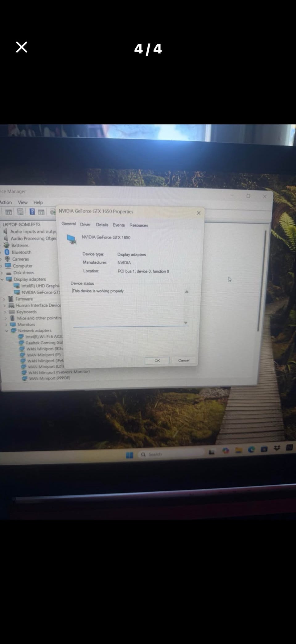The width and height of the screenshot is (296, 644).
Task: Click the toolbar icon right of the Help icon
Action: 41,212
